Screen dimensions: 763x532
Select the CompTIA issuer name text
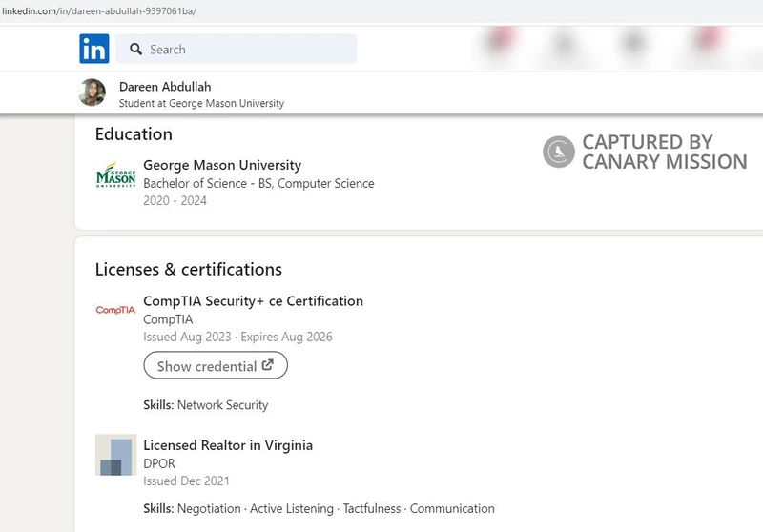(168, 319)
